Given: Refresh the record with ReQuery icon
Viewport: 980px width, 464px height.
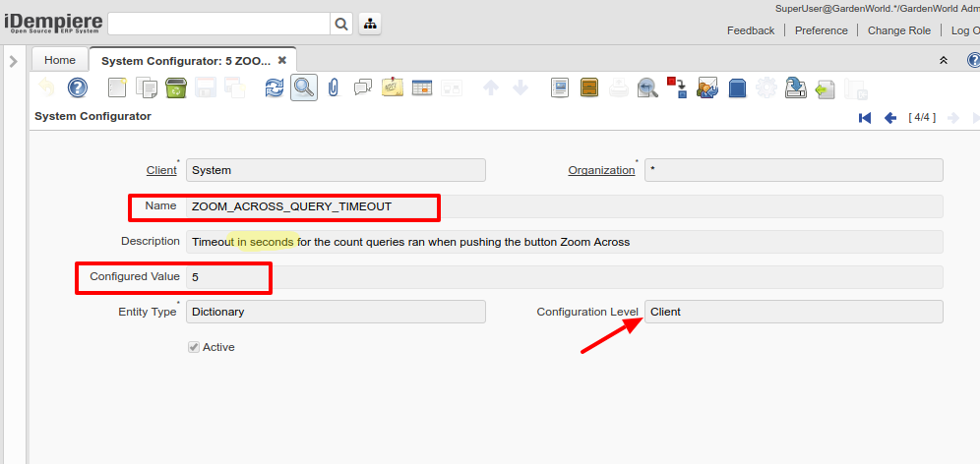Looking at the screenshot, I should (x=275, y=88).
